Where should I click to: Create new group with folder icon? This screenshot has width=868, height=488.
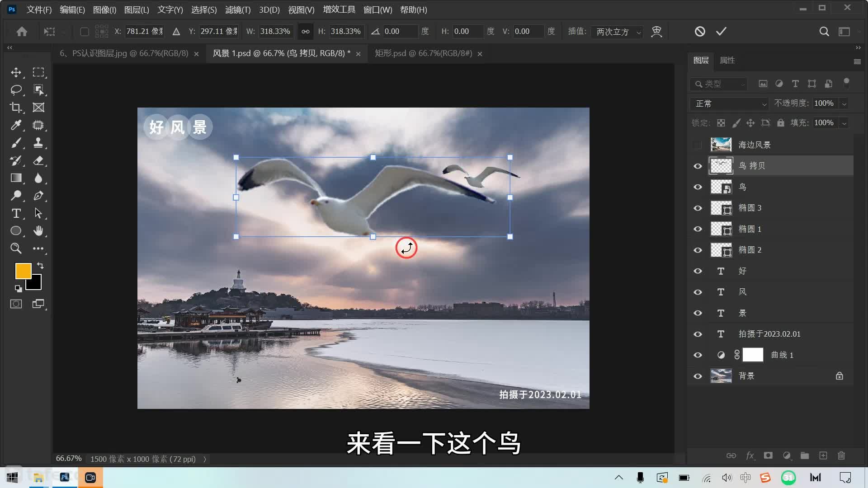[x=805, y=455]
